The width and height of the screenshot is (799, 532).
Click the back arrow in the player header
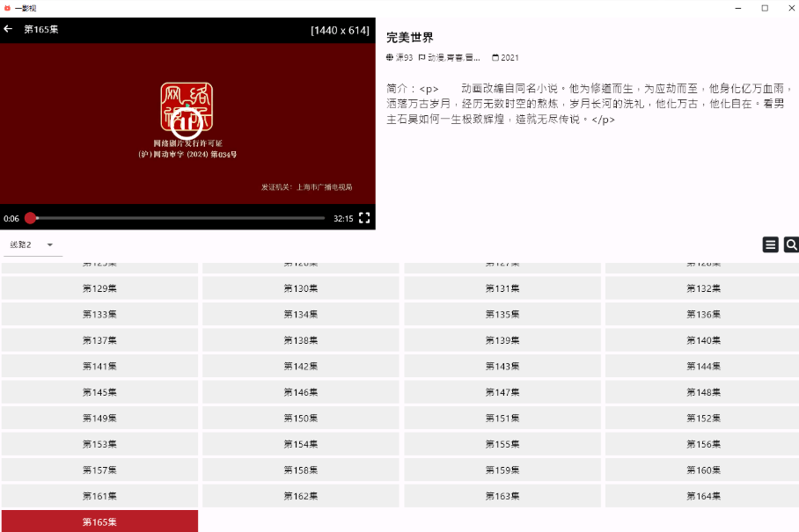pyautogui.click(x=9, y=29)
